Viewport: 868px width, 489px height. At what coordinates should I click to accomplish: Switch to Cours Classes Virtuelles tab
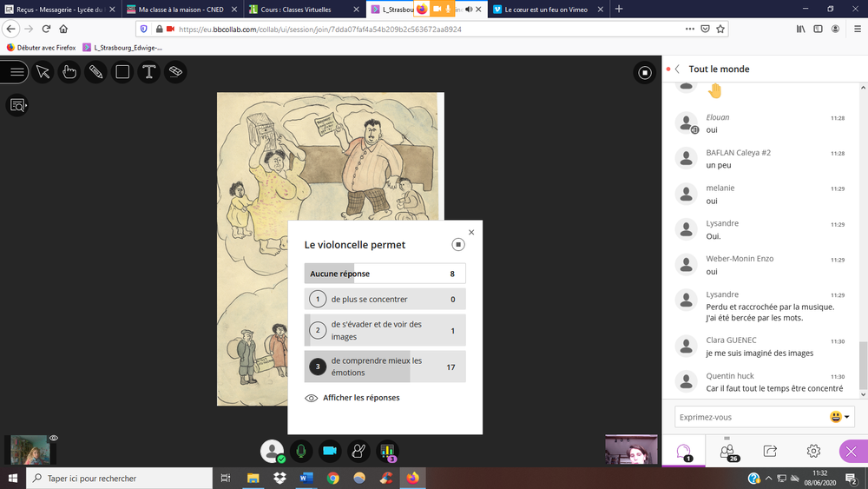pos(304,10)
